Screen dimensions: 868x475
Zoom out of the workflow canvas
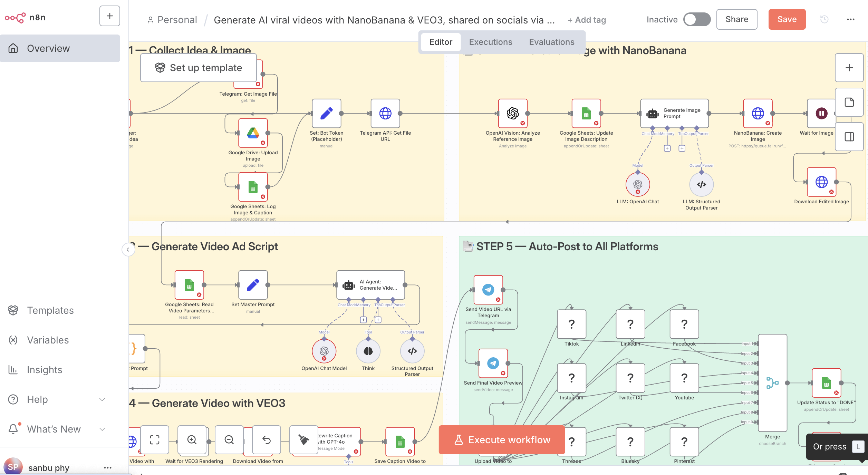[x=229, y=439]
